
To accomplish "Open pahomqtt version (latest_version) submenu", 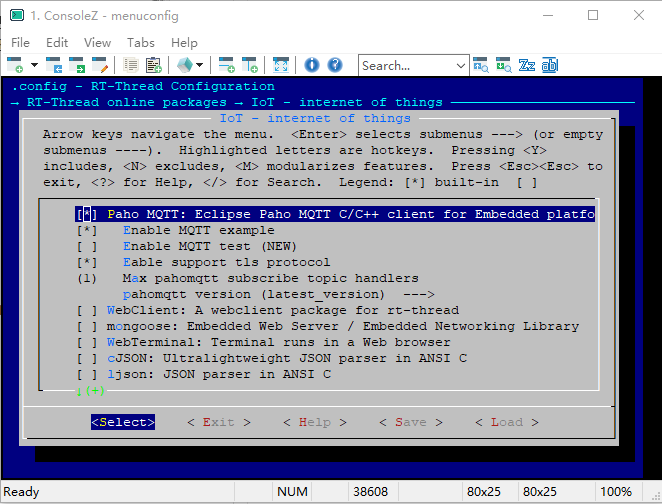I will 278,295.
